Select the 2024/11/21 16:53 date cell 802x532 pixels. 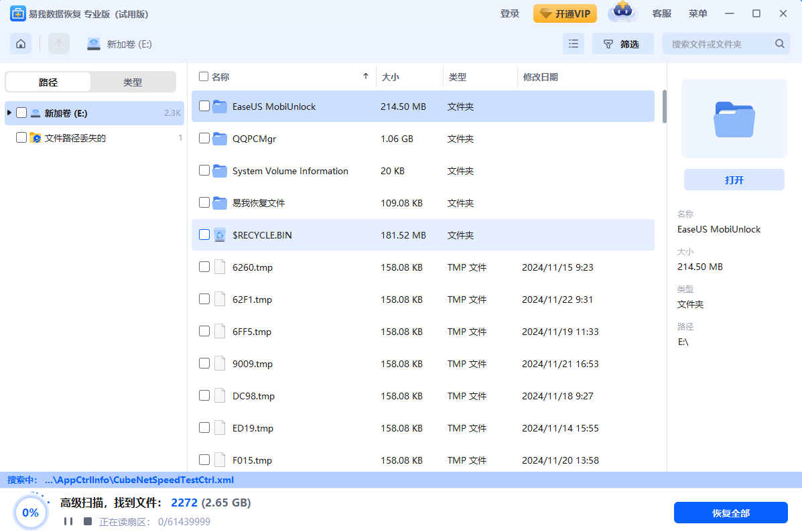click(560, 364)
